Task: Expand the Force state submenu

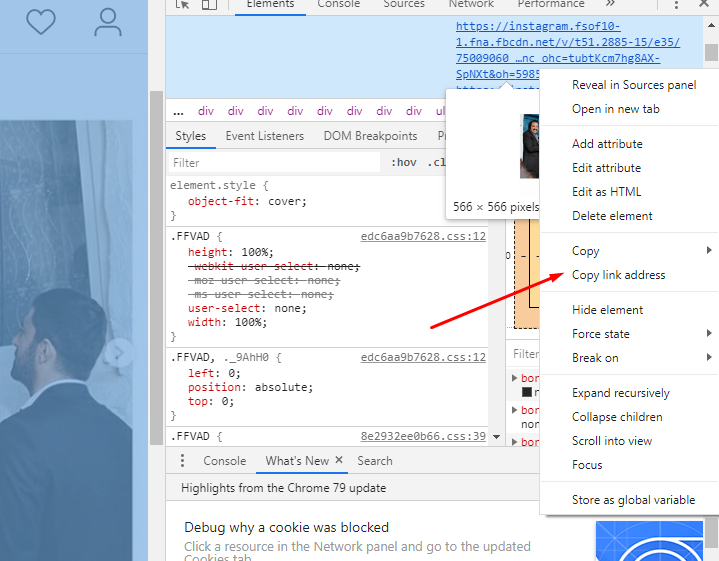Action: 629,334
